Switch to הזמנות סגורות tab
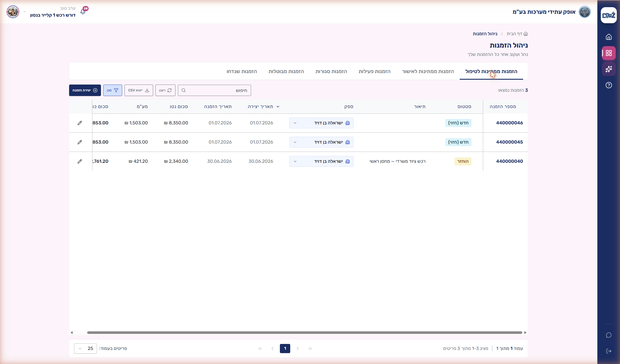620x364 pixels. [x=331, y=71]
